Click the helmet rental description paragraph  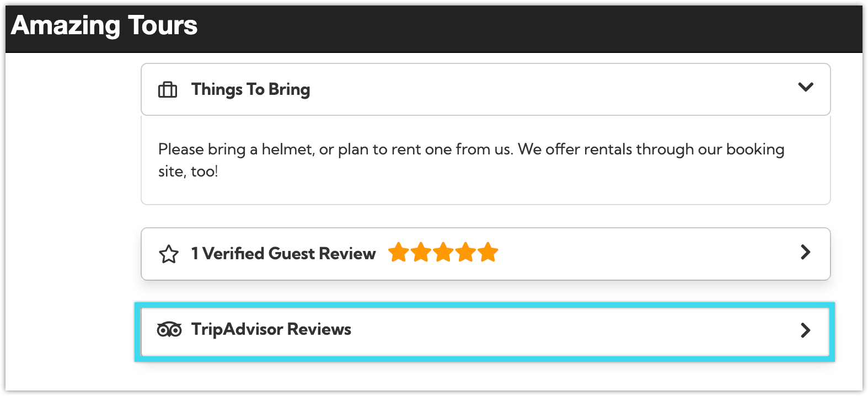tap(471, 160)
